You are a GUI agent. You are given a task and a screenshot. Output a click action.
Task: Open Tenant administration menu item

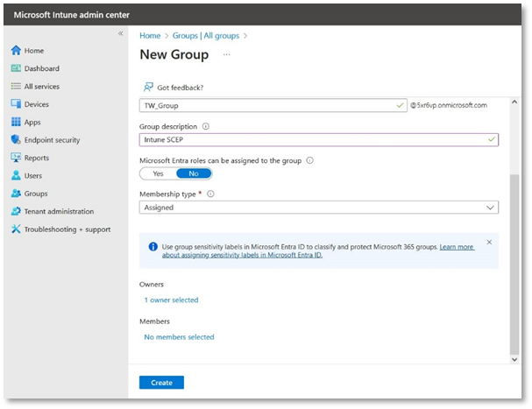pos(59,211)
